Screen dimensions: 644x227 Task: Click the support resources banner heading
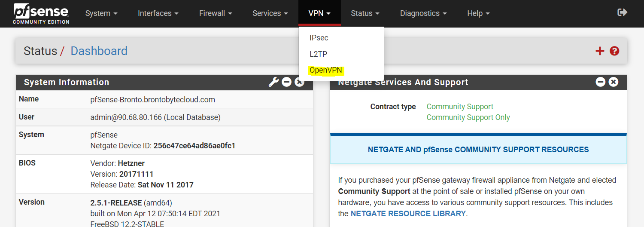pos(478,150)
